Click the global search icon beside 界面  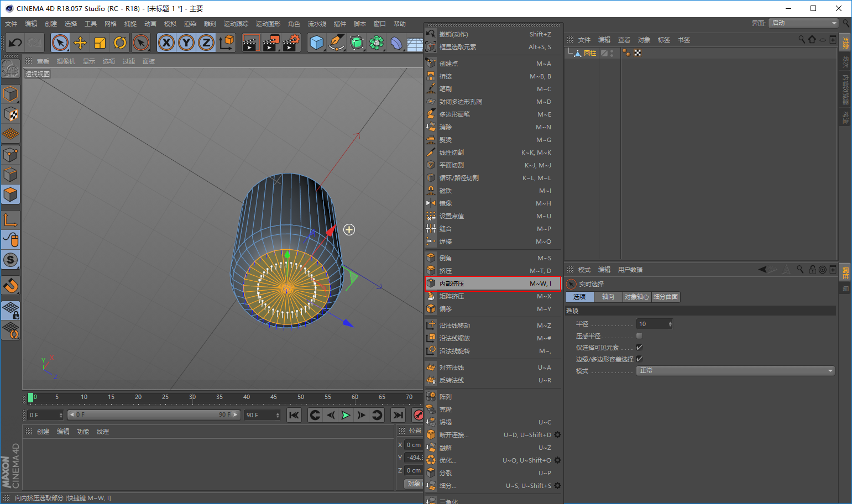point(846,23)
